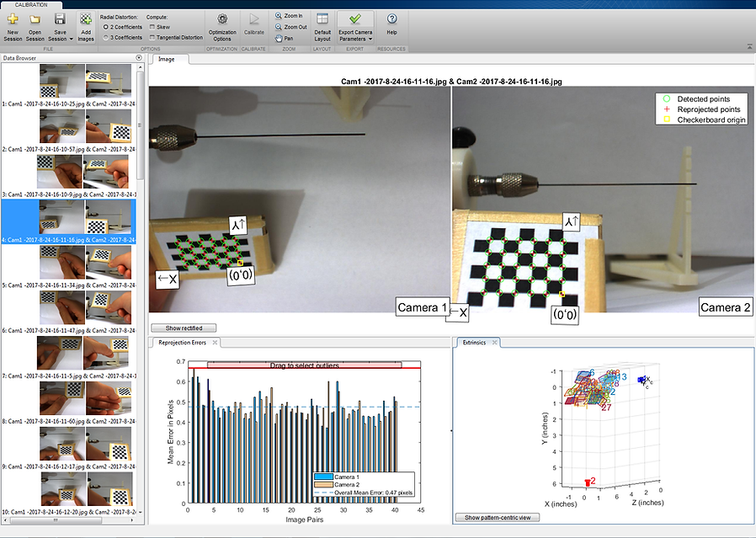
Task: Open the Help resources
Action: point(392,24)
